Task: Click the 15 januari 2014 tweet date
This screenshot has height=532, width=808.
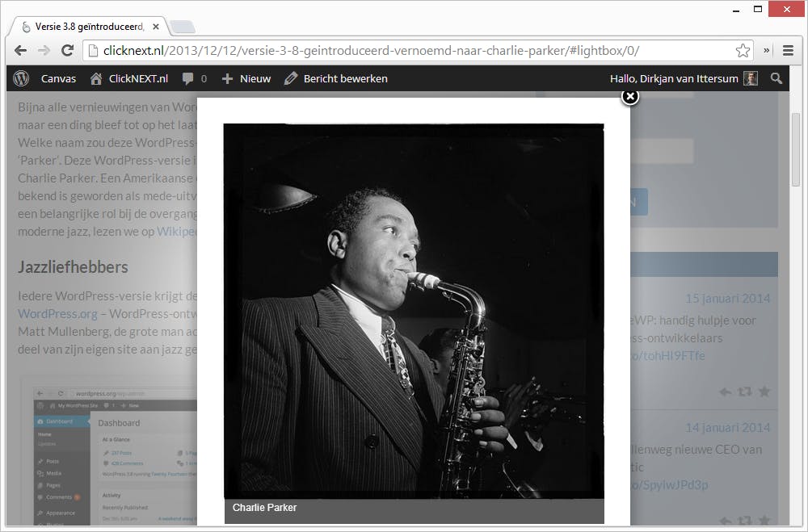Action: point(728,298)
